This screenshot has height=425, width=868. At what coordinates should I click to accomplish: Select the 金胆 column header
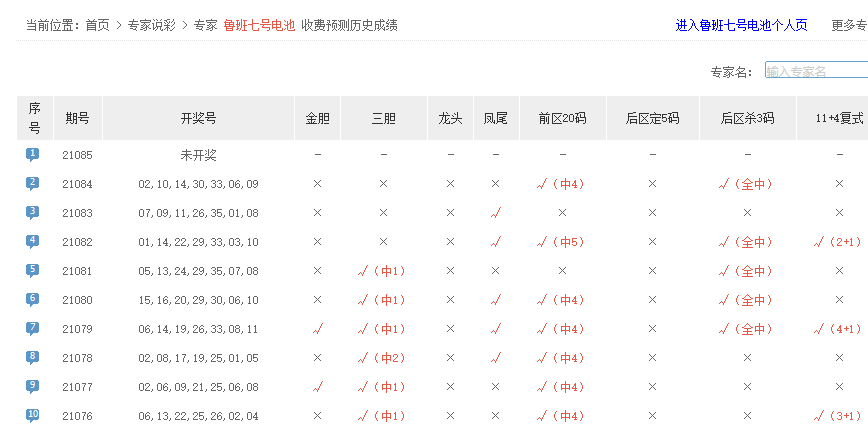(x=317, y=118)
